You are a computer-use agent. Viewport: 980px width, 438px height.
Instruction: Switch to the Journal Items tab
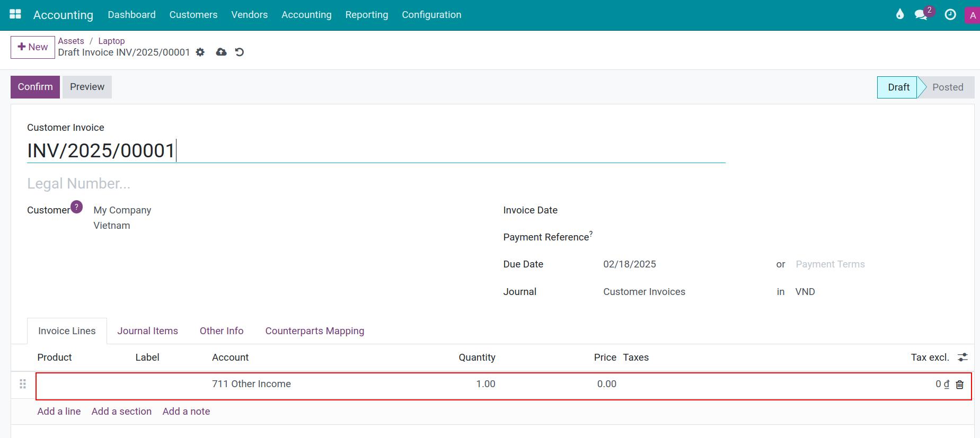point(147,331)
